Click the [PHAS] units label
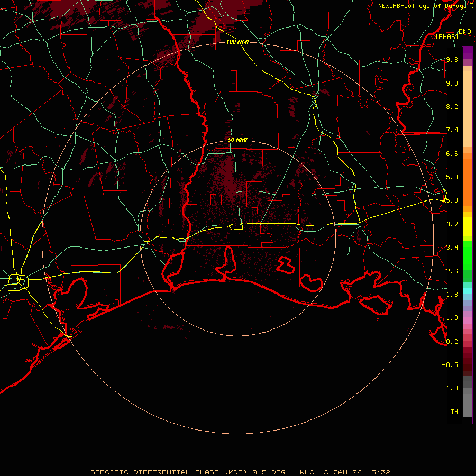 coord(447,36)
